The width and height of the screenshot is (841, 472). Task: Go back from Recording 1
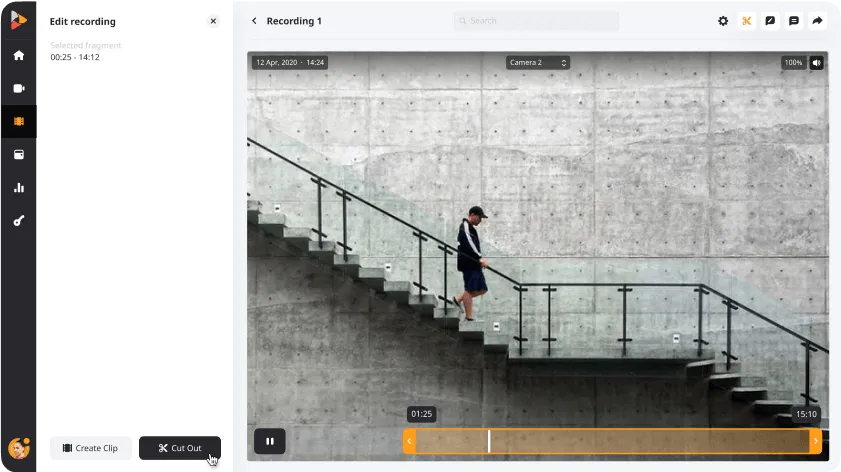(254, 21)
